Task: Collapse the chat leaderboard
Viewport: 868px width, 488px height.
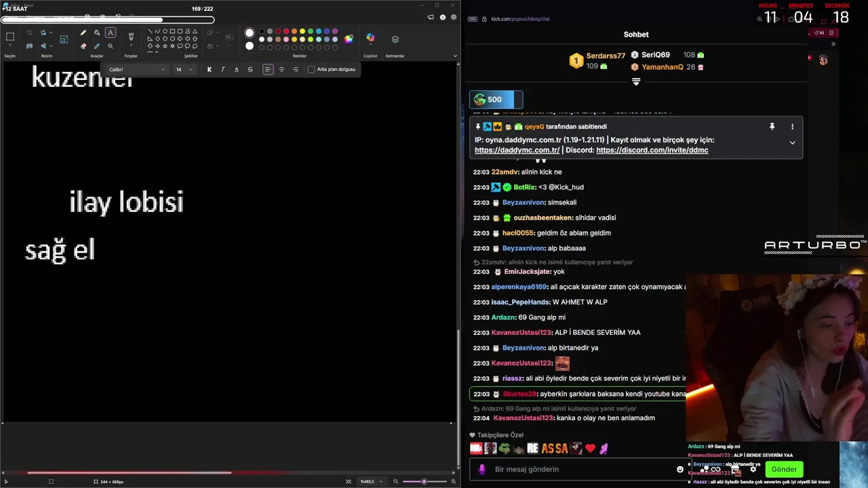Action: click(x=636, y=81)
